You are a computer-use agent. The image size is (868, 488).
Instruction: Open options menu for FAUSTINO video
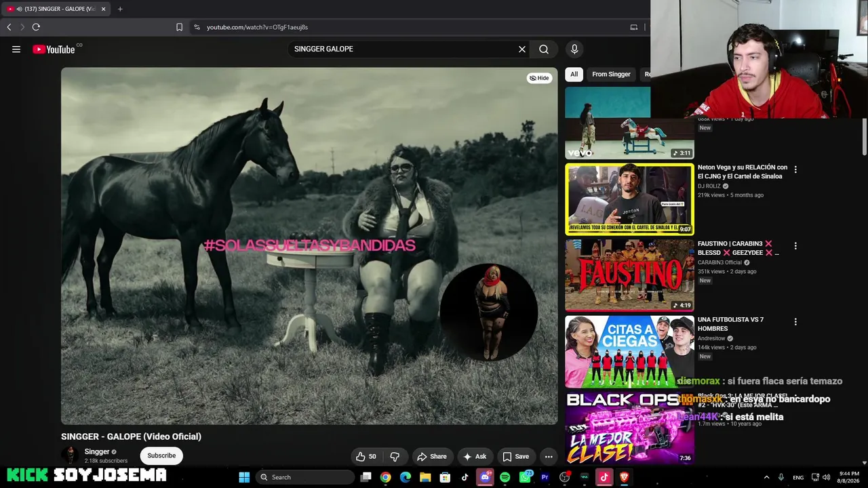(795, 245)
